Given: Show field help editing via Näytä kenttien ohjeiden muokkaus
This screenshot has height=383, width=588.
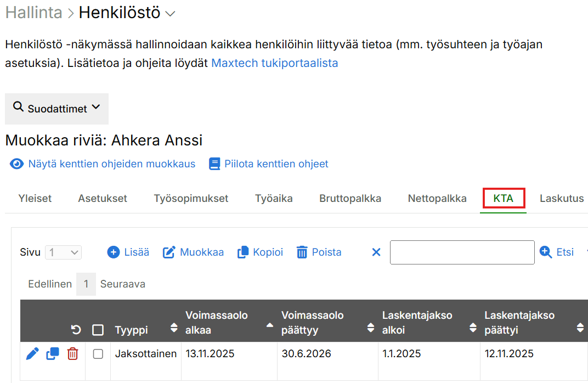Looking at the screenshot, I should pyautogui.click(x=103, y=164).
